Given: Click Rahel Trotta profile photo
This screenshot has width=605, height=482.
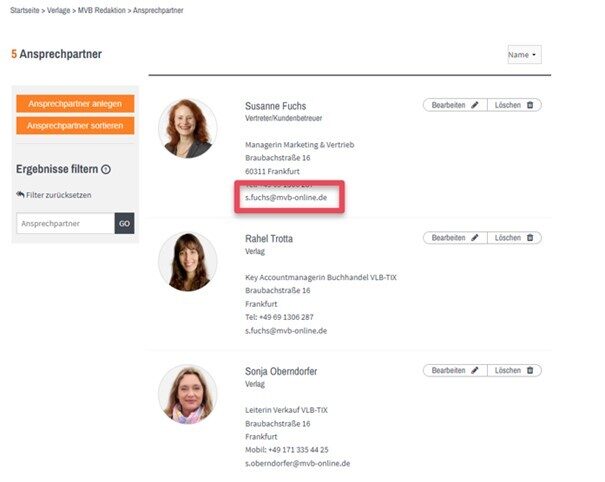Looking at the screenshot, I should coord(188,262).
